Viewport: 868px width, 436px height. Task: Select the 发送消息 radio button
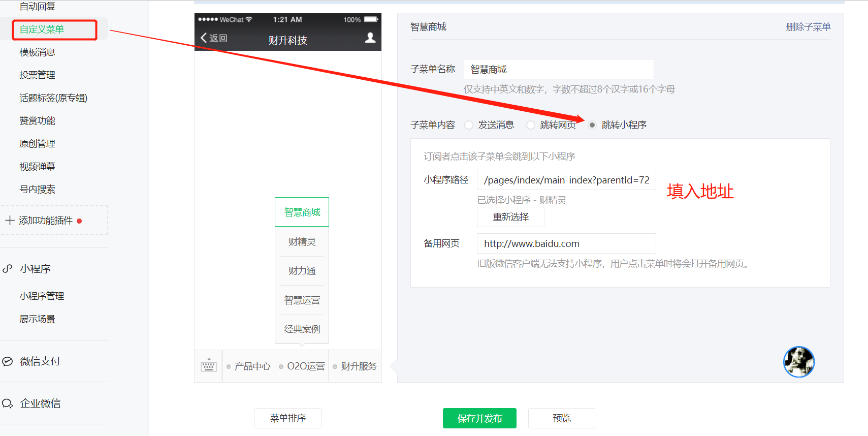(469, 125)
